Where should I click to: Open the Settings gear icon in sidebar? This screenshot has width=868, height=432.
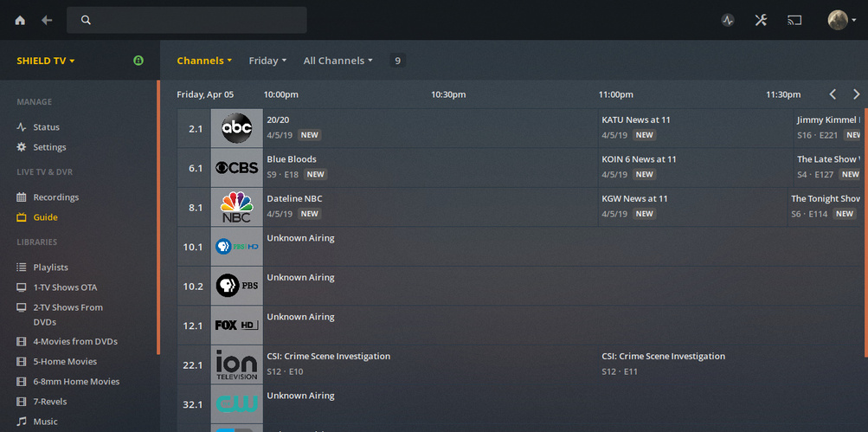[x=22, y=147]
